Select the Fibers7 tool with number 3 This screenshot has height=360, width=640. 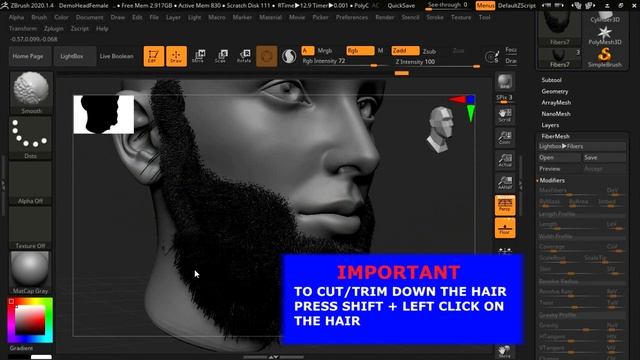pyautogui.click(x=559, y=58)
